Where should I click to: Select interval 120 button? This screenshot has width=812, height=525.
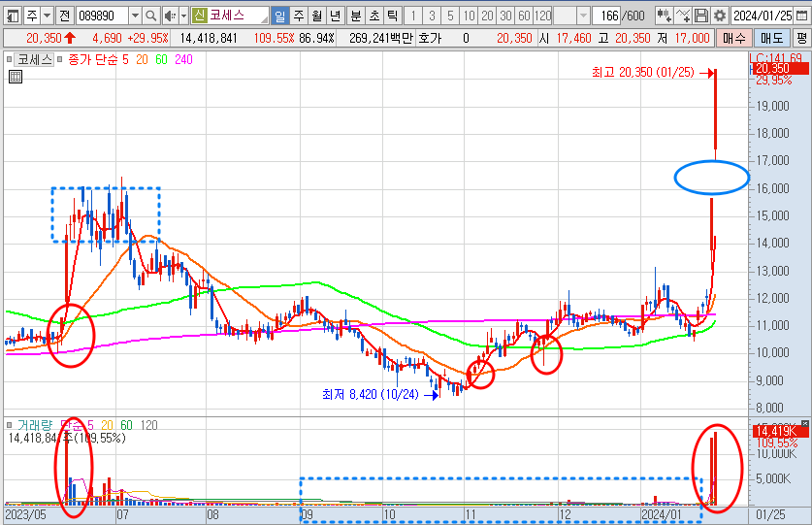click(542, 16)
